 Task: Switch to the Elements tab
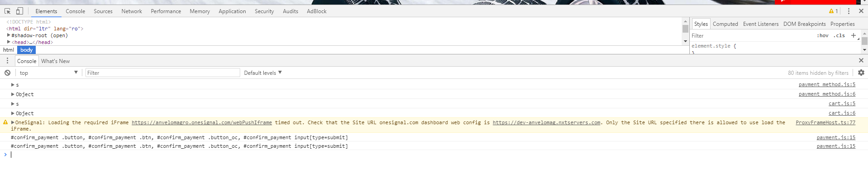(46, 11)
